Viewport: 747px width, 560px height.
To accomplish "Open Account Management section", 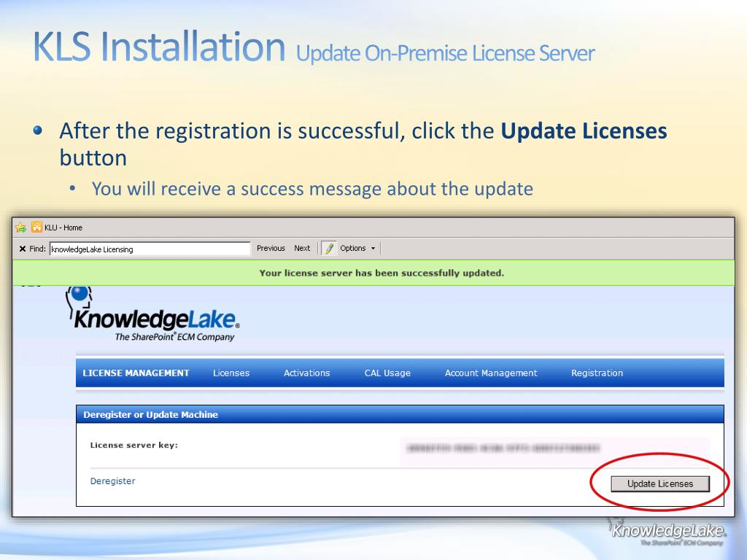I will tap(491, 373).
